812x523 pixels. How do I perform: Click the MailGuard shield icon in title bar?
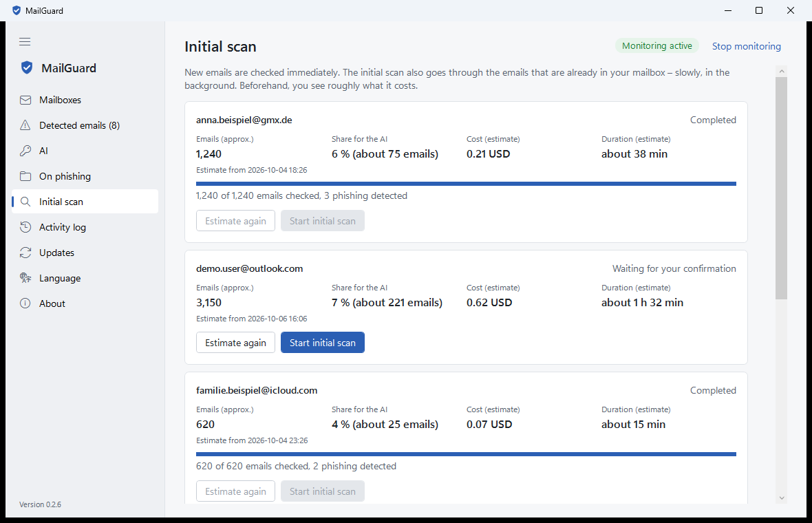(17, 10)
